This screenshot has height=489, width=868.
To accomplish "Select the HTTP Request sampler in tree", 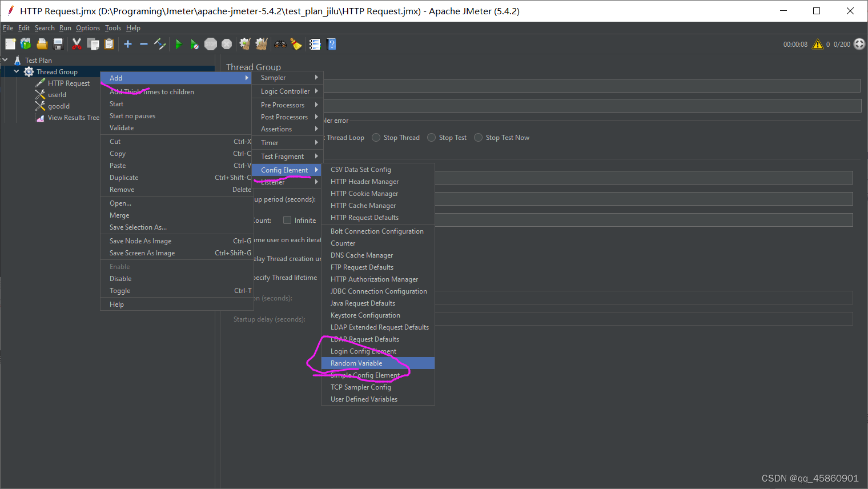I will click(x=69, y=83).
